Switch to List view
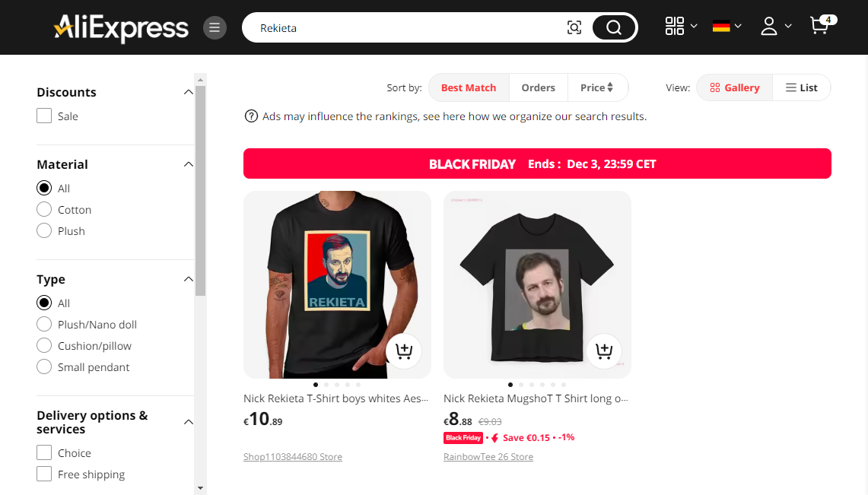 pos(802,87)
